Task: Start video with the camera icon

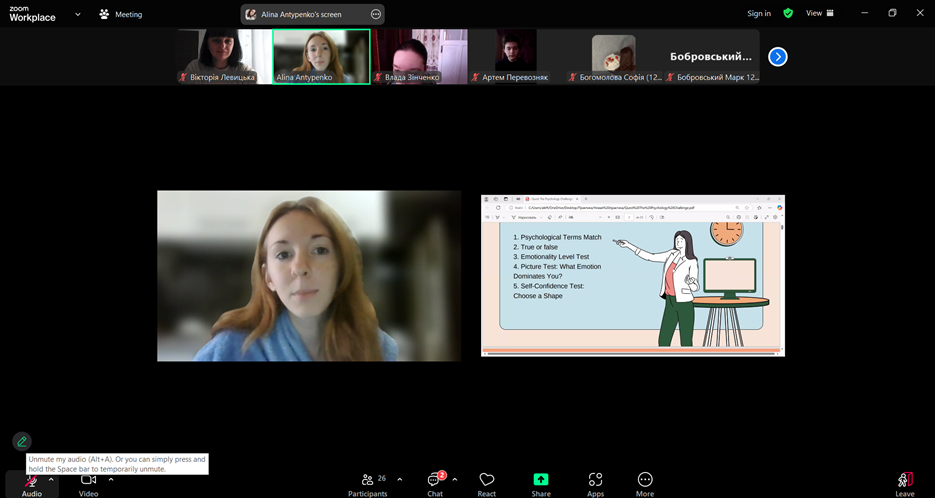Action: [88, 480]
